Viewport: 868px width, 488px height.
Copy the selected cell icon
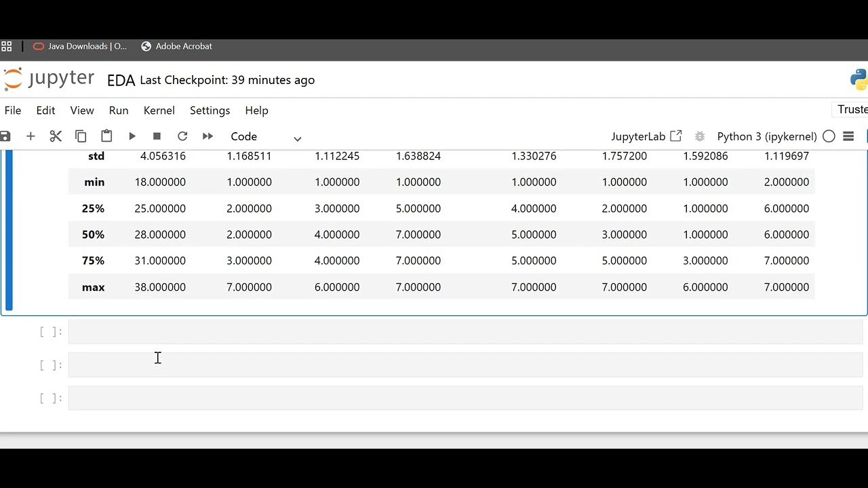[x=81, y=136]
